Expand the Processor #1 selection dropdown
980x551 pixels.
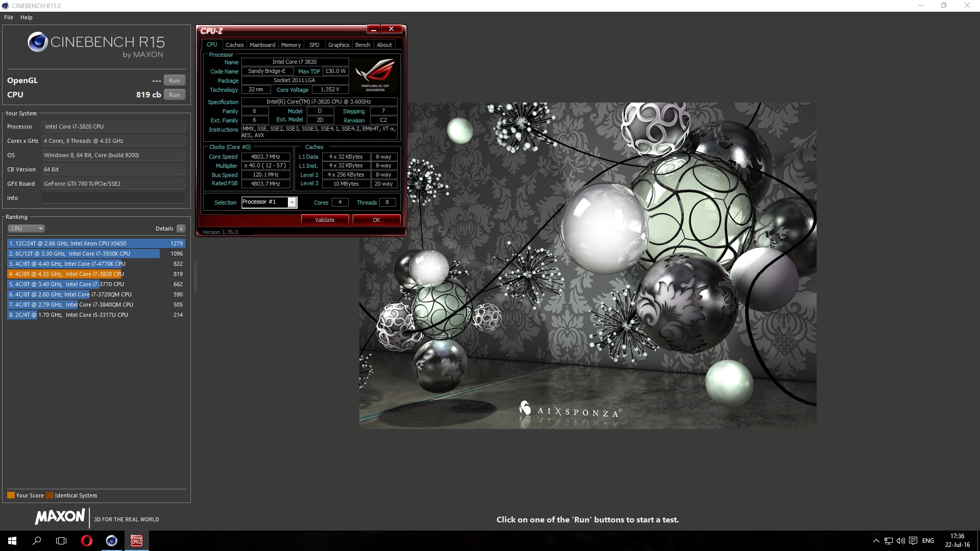(292, 203)
